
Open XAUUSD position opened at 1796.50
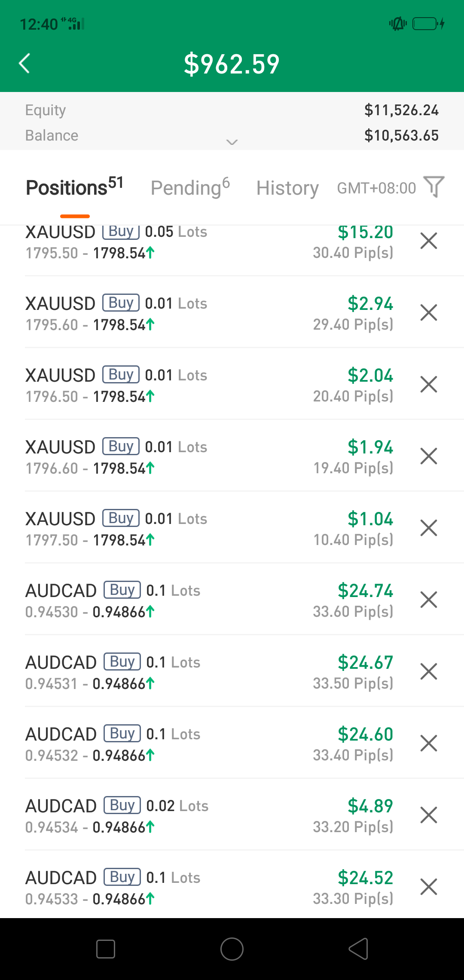[172, 385]
